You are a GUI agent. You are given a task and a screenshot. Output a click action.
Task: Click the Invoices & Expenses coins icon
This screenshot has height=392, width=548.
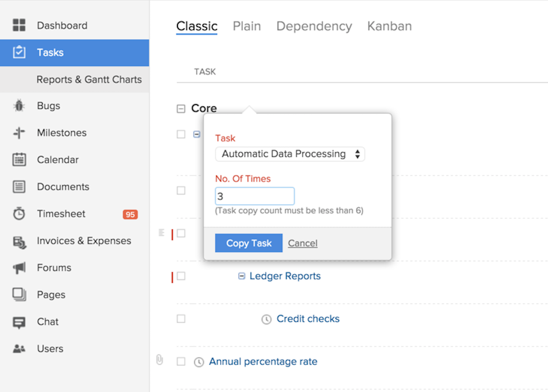[x=19, y=243]
